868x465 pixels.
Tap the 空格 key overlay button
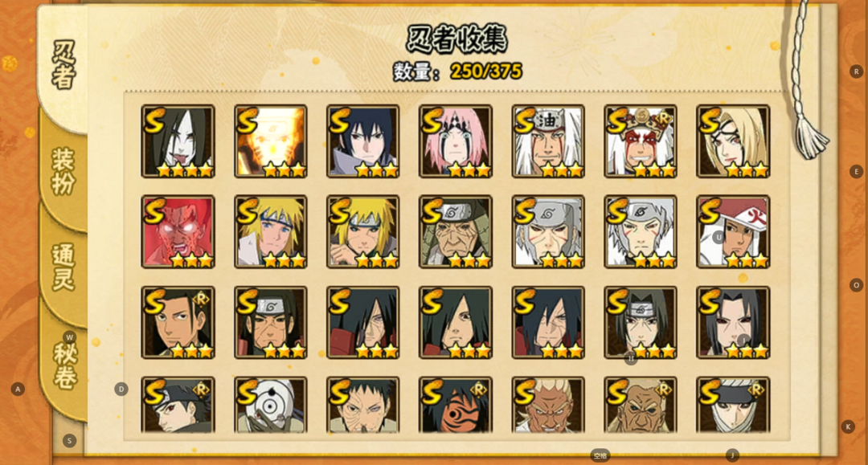600,455
